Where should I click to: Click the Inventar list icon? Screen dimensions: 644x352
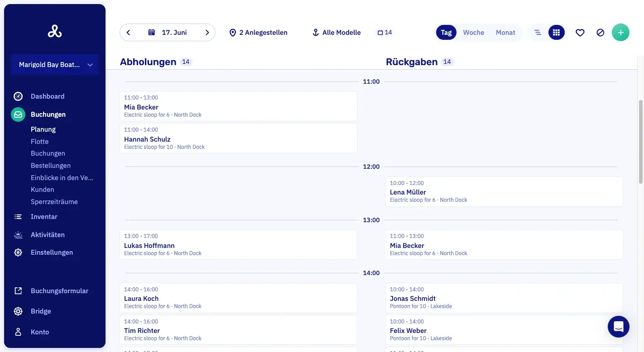coord(18,217)
